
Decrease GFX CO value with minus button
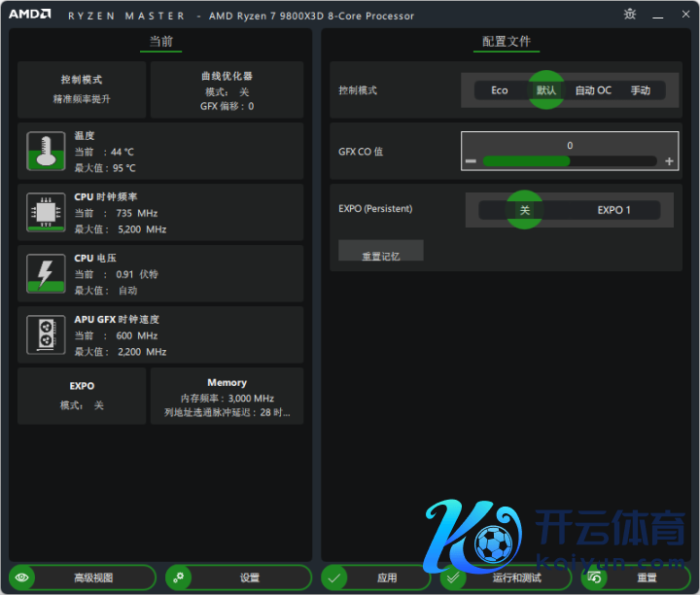pyautogui.click(x=471, y=161)
